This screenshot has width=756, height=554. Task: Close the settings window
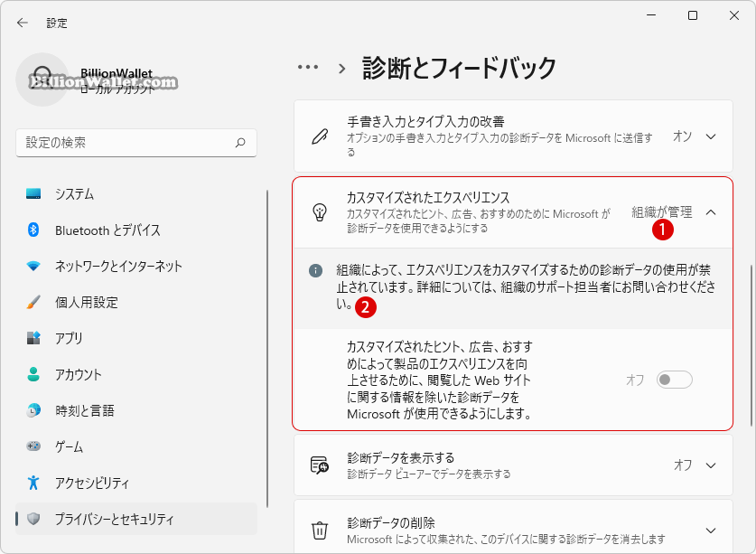pyautogui.click(x=734, y=15)
